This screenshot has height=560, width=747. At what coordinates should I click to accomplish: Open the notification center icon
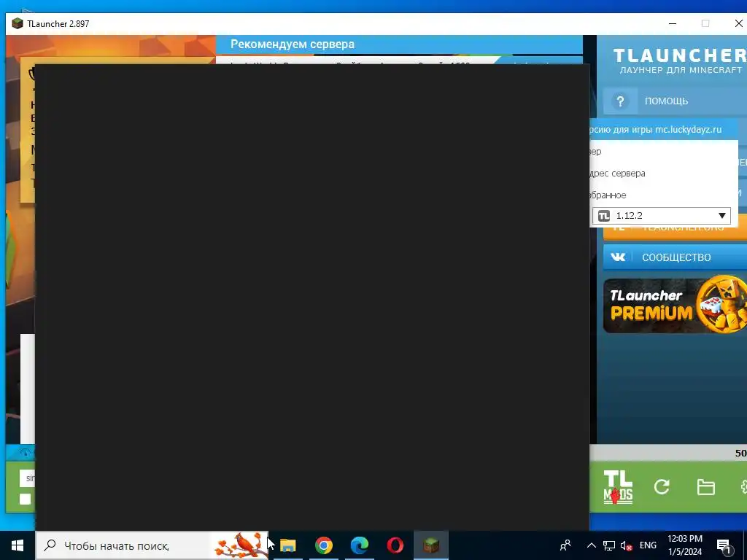tap(724, 545)
